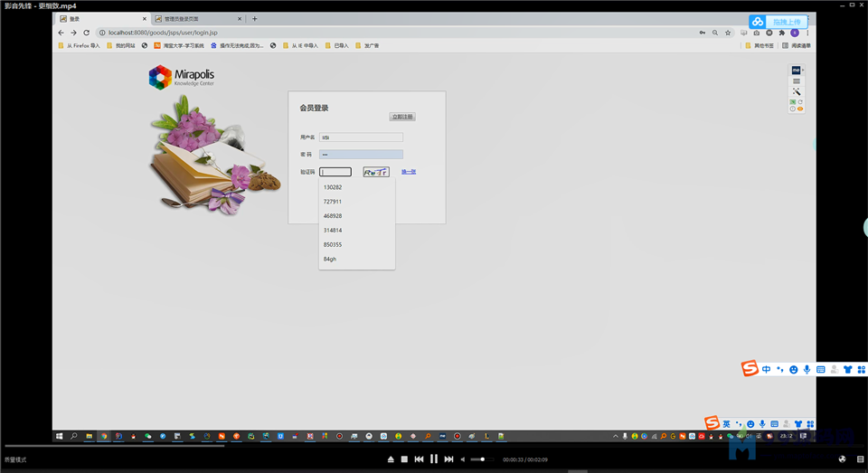Click the globe icon at player bottom right
Image resolution: width=868 pixels, height=473 pixels.
click(842, 459)
